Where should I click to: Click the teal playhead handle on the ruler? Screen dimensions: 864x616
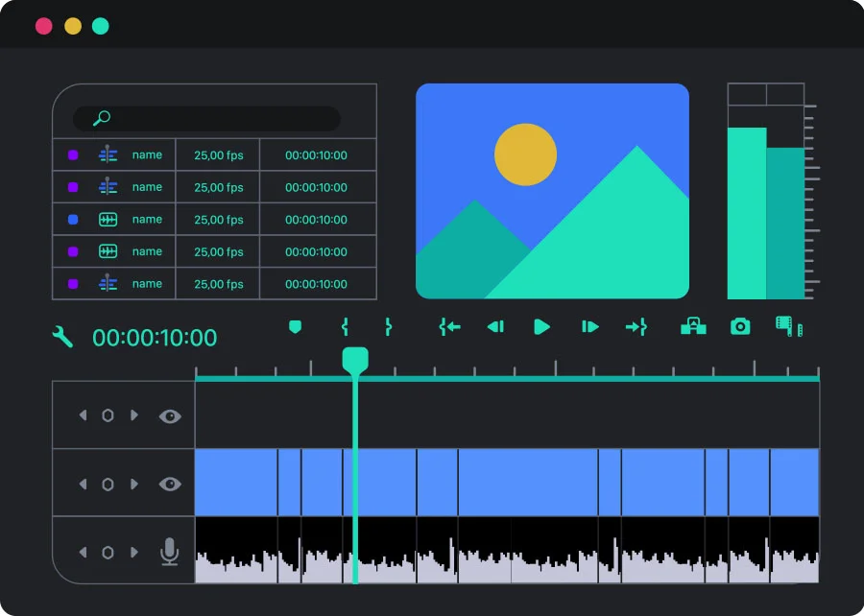[x=355, y=361]
